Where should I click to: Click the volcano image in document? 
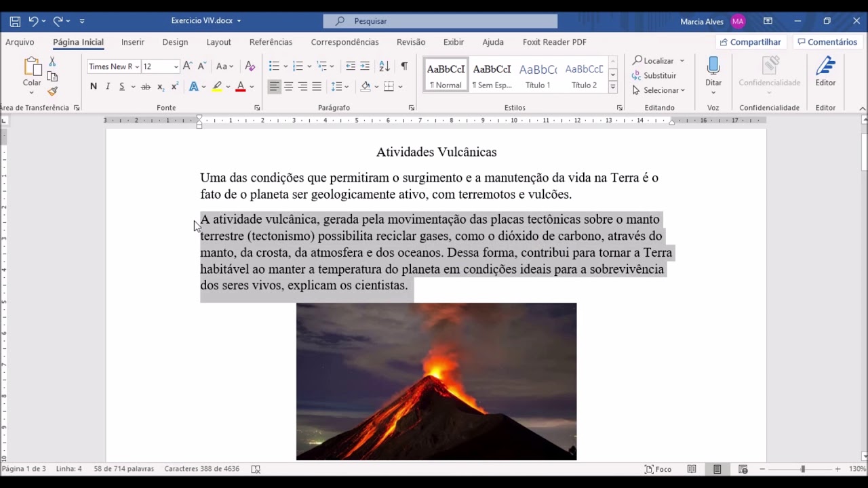pyautogui.click(x=436, y=382)
